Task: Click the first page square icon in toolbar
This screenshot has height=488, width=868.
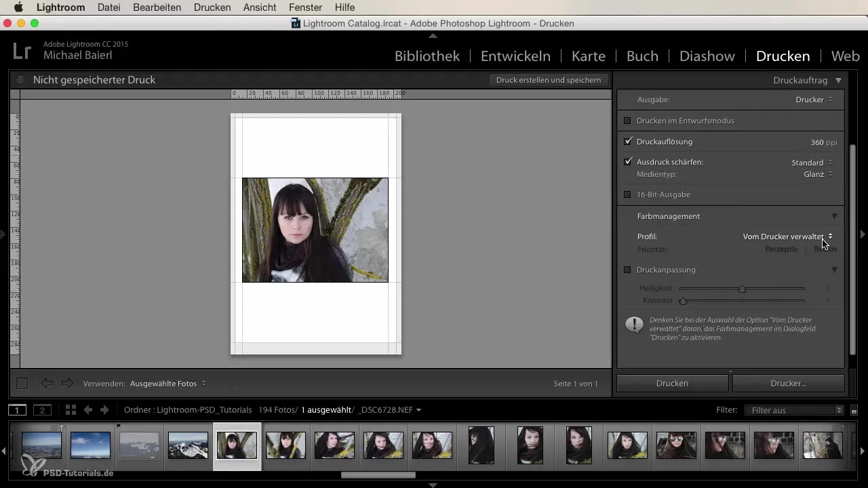Action: (22, 384)
